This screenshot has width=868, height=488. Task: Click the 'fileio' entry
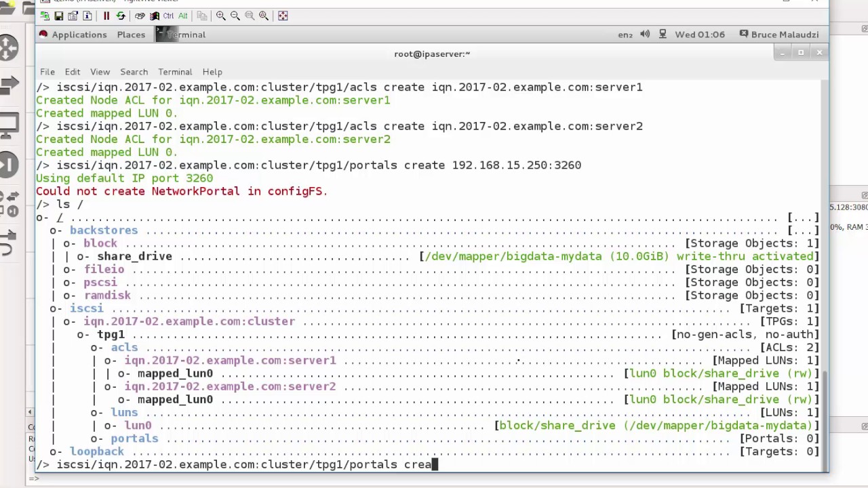(104, 270)
